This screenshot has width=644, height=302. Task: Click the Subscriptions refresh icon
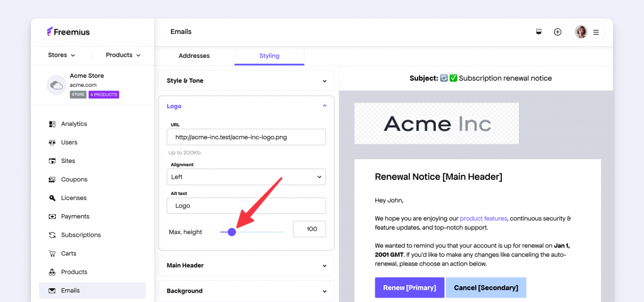(x=52, y=235)
